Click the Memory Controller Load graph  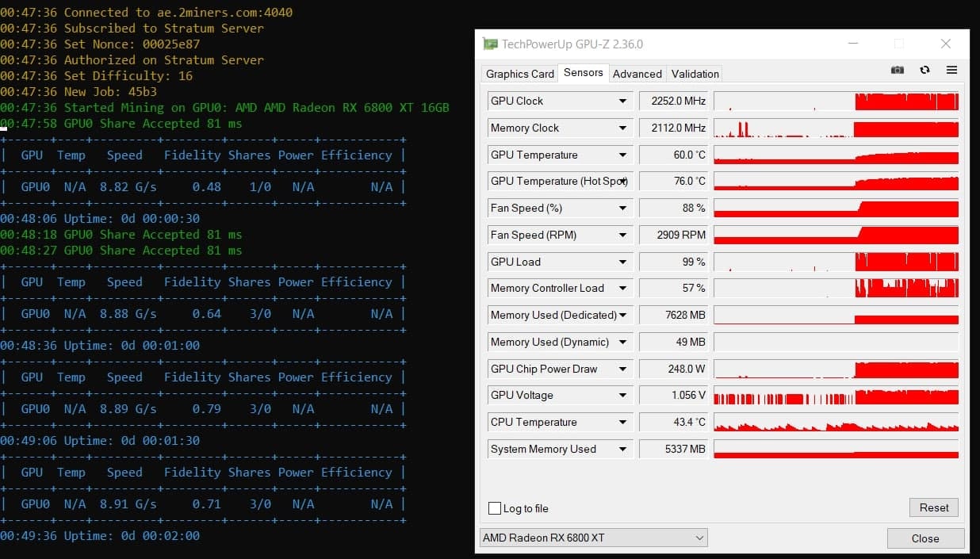point(836,288)
